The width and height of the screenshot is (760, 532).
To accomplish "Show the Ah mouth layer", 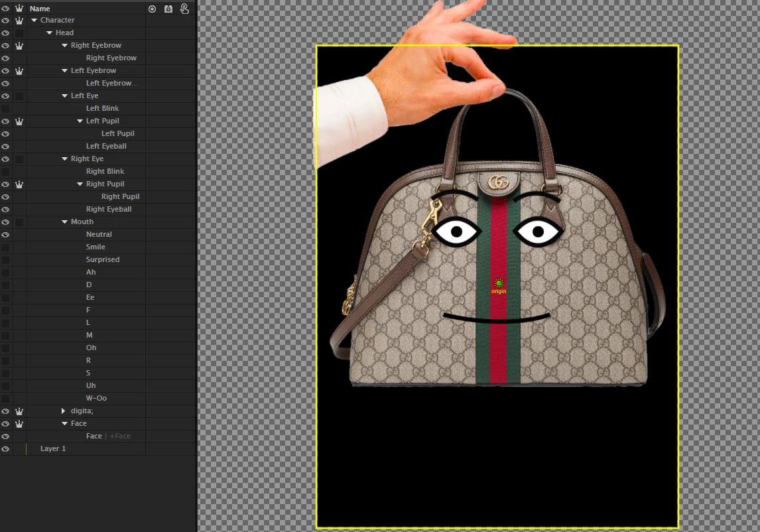I will coord(5,273).
